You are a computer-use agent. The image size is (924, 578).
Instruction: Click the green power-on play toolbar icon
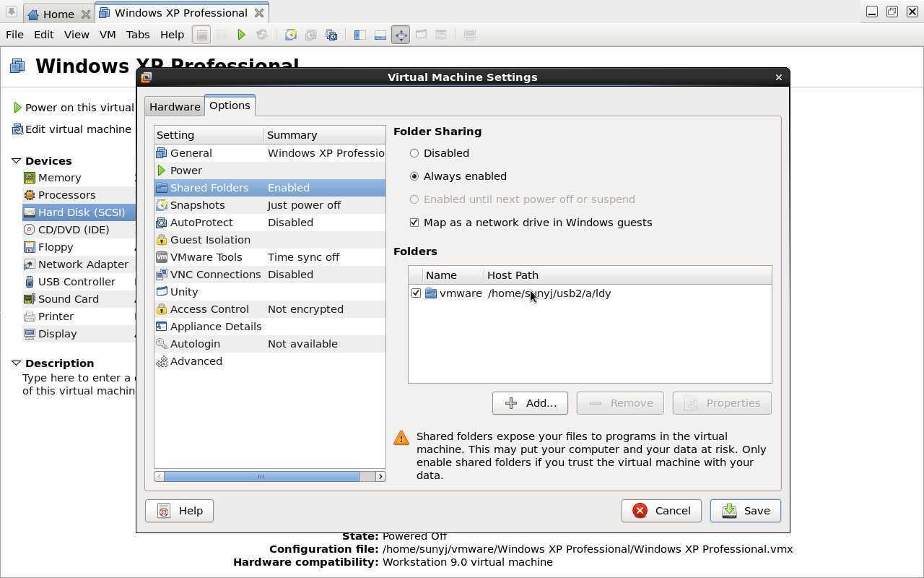242,35
